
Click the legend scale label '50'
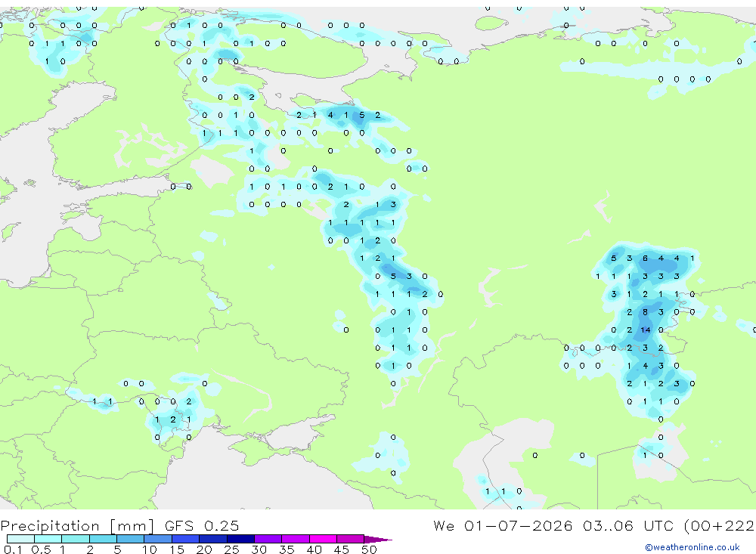click(370, 549)
